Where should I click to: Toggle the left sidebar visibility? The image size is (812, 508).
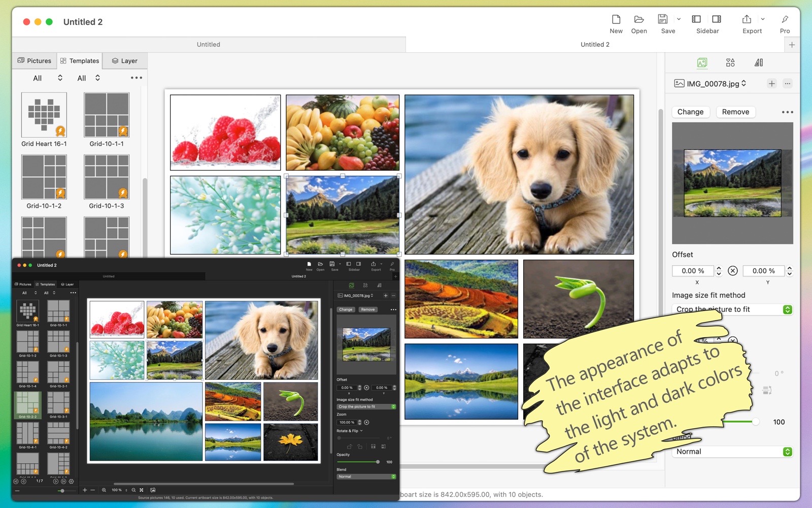pyautogui.click(x=696, y=19)
